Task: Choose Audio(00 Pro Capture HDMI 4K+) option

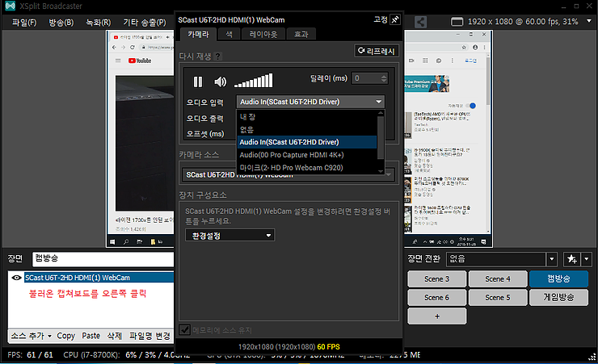Action: tap(306, 155)
